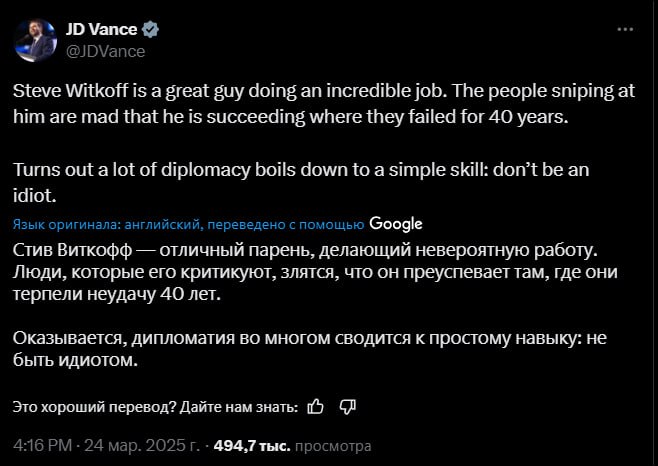The height and width of the screenshot is (466, 658).
Task: Open the @JDVance handle link
Action: click(x=104, y=50)
